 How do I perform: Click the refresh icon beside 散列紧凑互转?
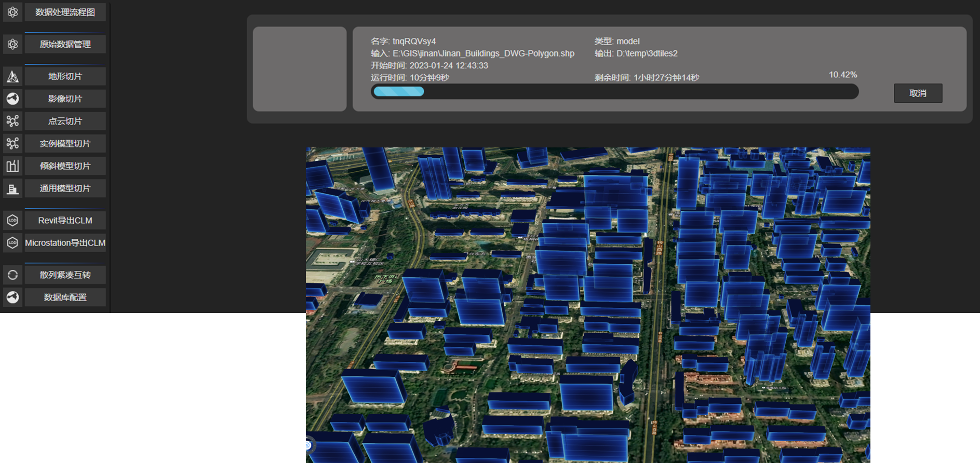pos(12,275)
